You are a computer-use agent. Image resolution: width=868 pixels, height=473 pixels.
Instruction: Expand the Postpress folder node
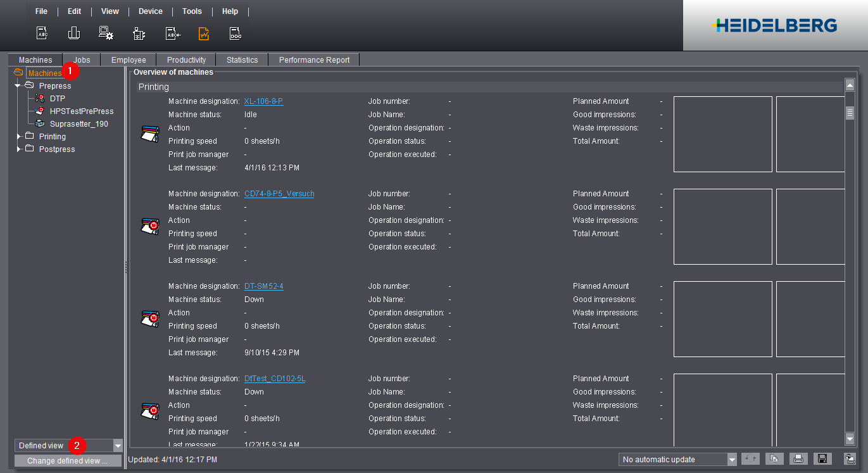tap(18, 149)
